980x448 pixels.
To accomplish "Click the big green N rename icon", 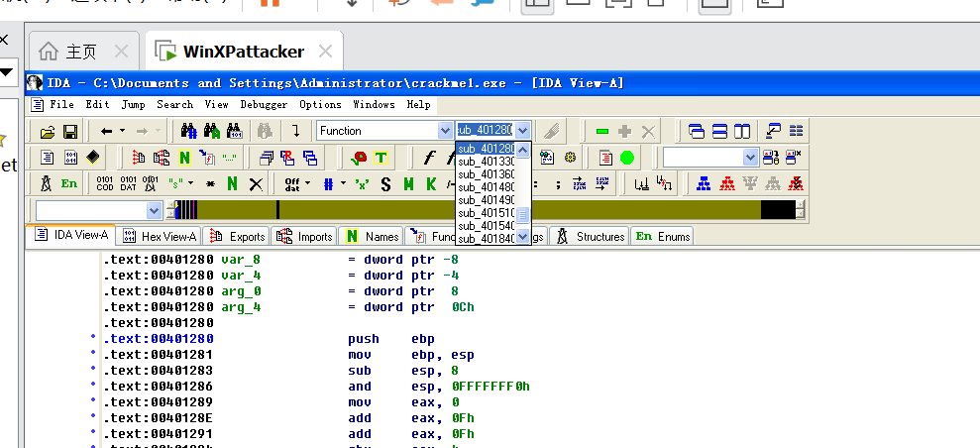I will tap(233, 183).
